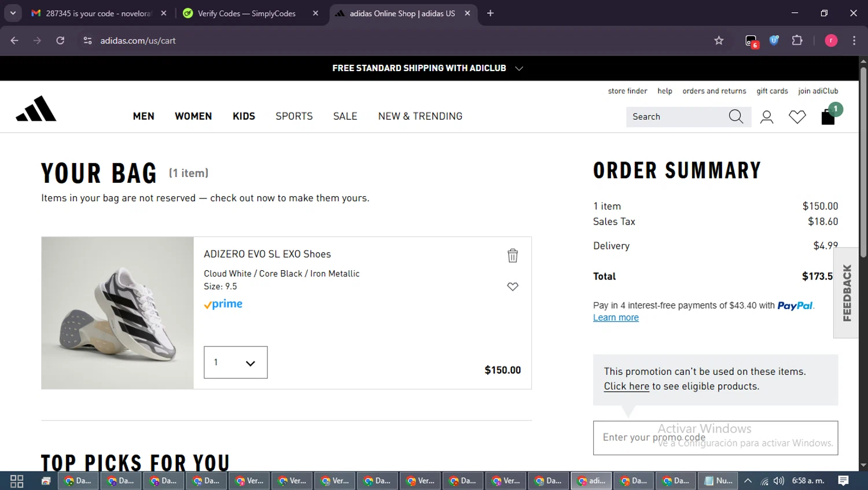Select the adidas Online Shop tab
This screenshot has width=868, height=490.
(x=402, y=13)
